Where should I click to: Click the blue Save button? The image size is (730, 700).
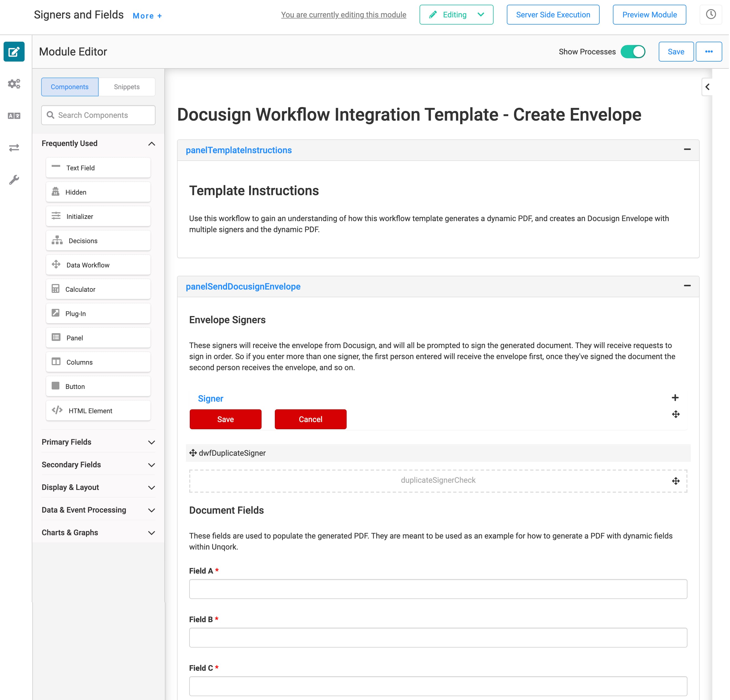[x=676, y=52]
